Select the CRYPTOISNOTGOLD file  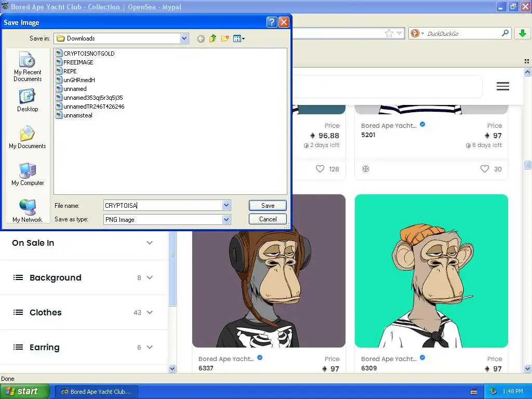click(x=85, y=54)
